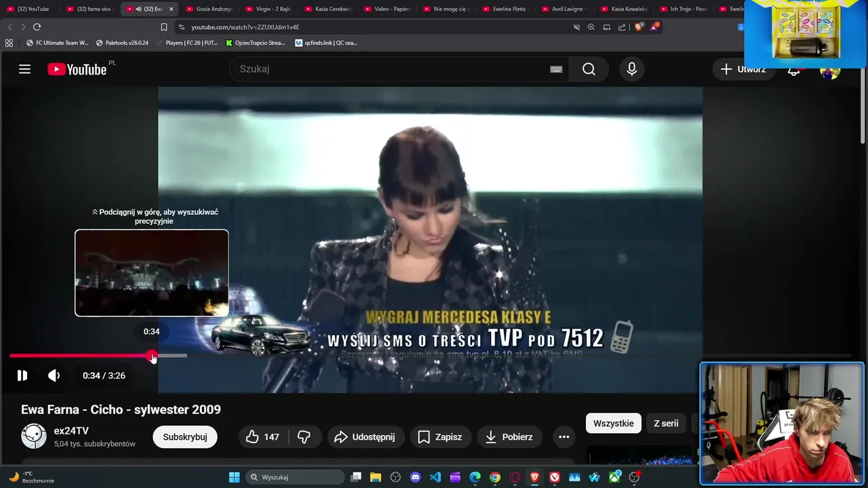
Task: Bookmark the page with the bookmark icon
Action: 163,27
